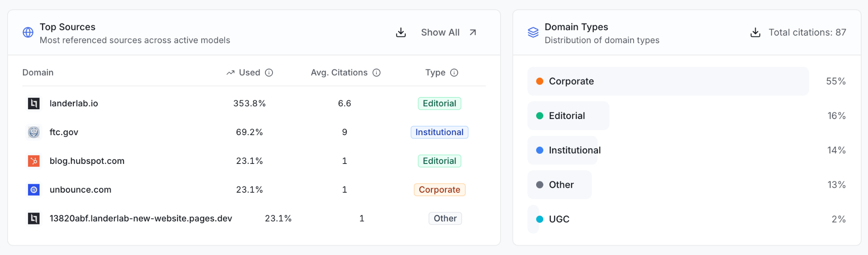The image size is (868, 255).
Task: Click the info icon beside Avg. Citations
Action: click(x=377, y=73)
